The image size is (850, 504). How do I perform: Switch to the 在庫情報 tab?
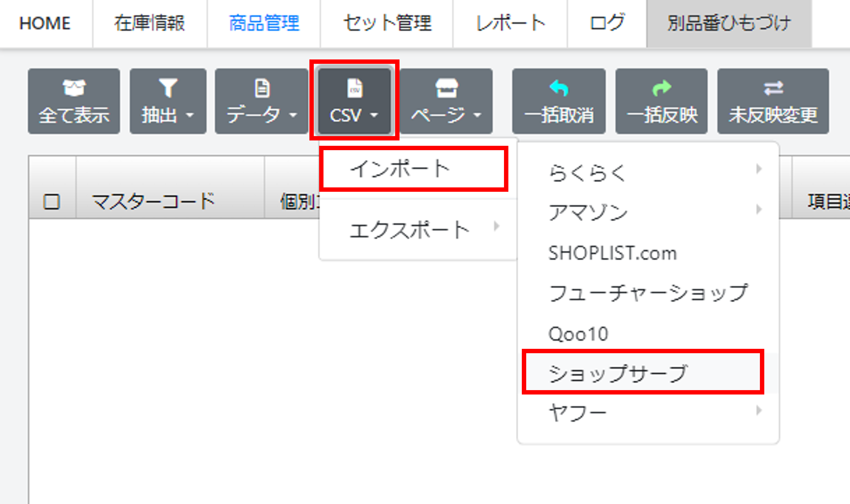(150, 23)
